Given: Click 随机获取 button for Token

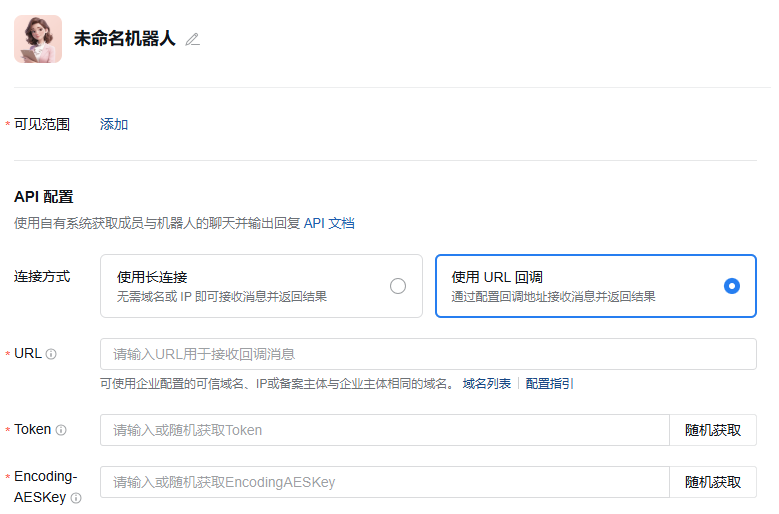Looking at the screenshot, I should [713, 430].
